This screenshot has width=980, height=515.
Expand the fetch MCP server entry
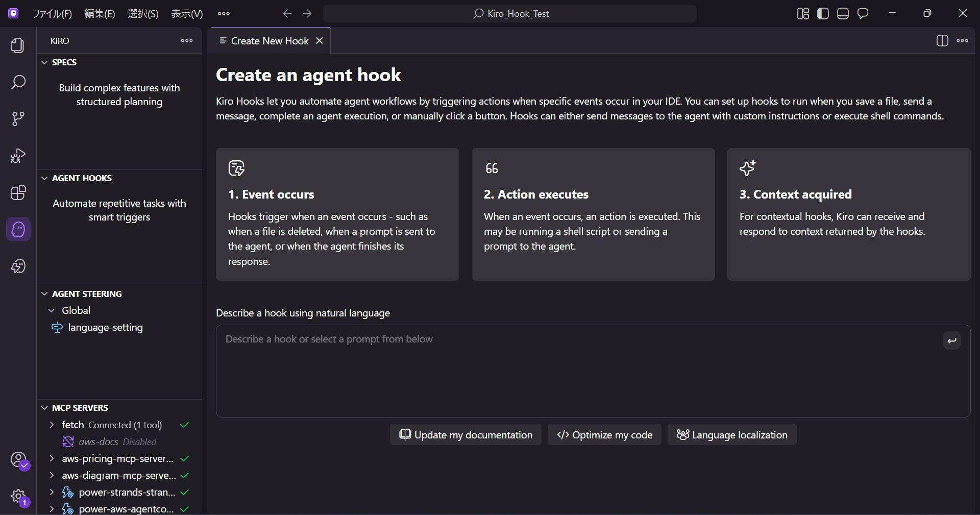click(52, 425)
